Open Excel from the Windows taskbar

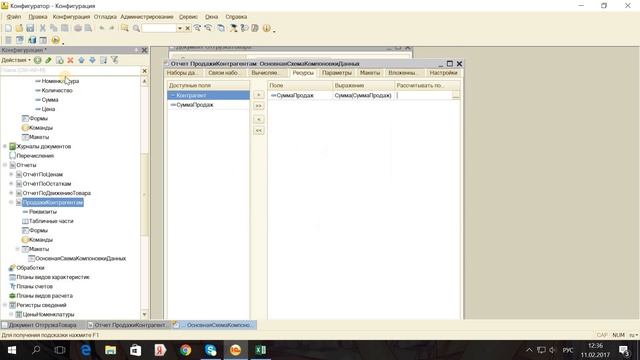pyautogui.click(x=260, y=350)
